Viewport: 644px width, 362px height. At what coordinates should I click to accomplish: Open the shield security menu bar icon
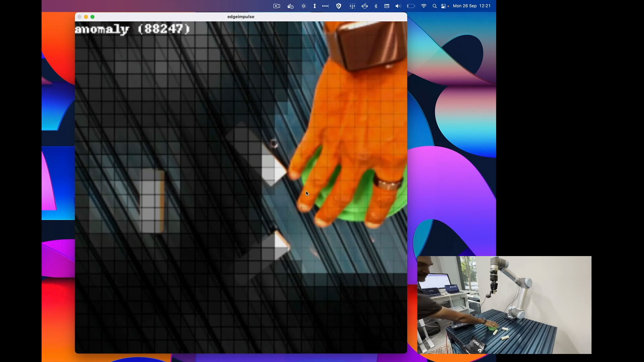[x=339, y=6]
